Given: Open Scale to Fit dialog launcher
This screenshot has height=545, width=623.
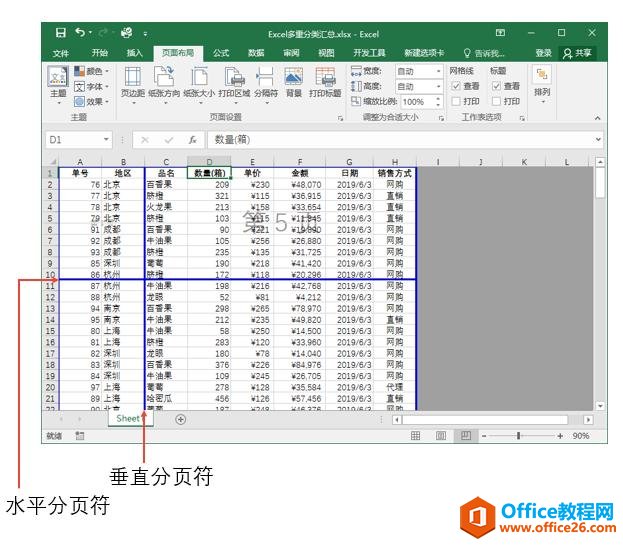Looking at the screenshot, I should point(441,118).
